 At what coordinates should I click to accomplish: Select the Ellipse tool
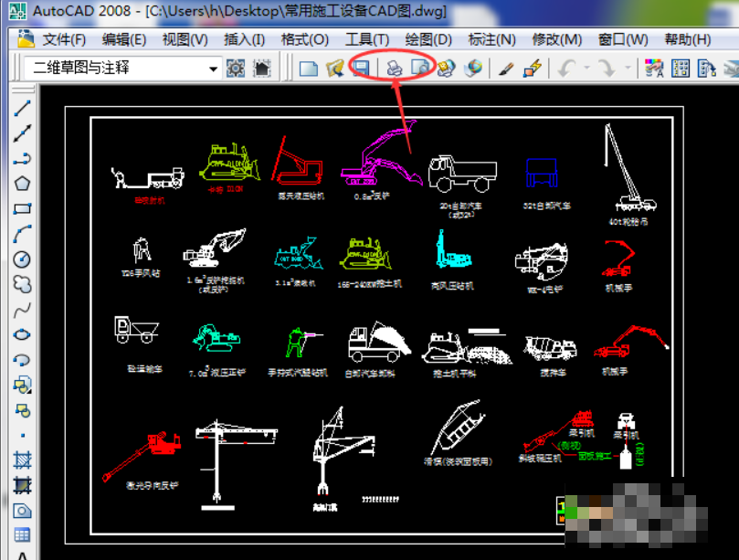tap(22, 334)
